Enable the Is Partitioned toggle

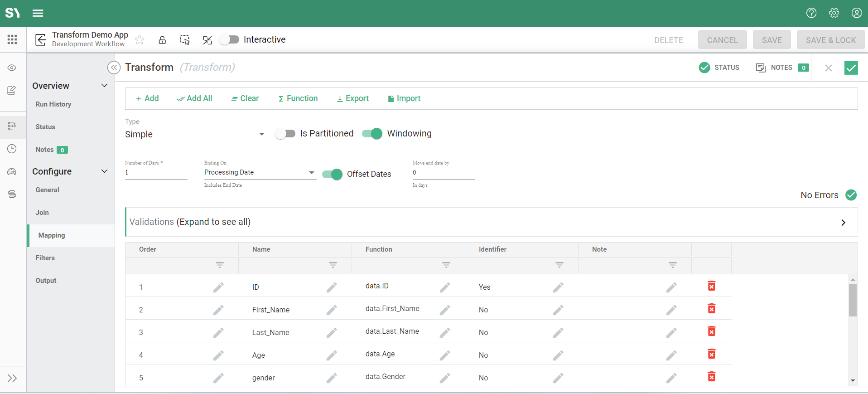[x=285, y=134]
